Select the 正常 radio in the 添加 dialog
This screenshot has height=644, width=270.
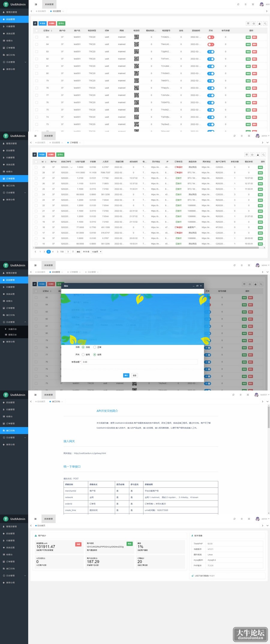94,347
